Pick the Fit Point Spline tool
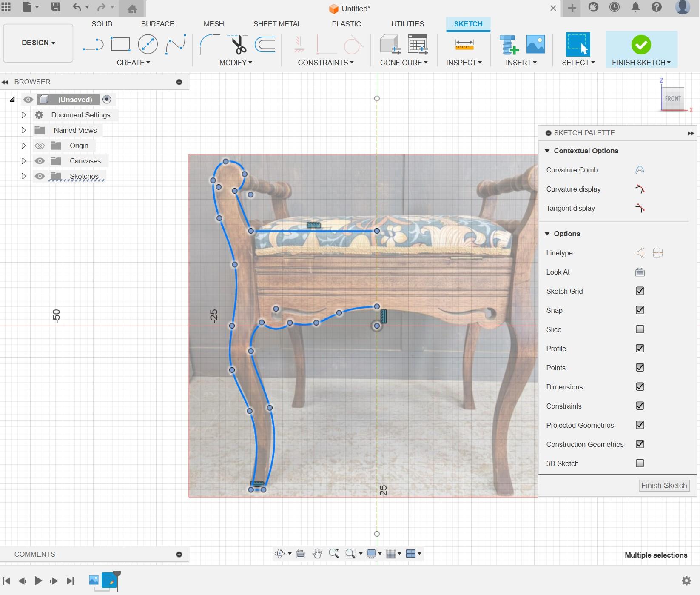The width and height of the screenshot is (700, 595). point(176,44)
